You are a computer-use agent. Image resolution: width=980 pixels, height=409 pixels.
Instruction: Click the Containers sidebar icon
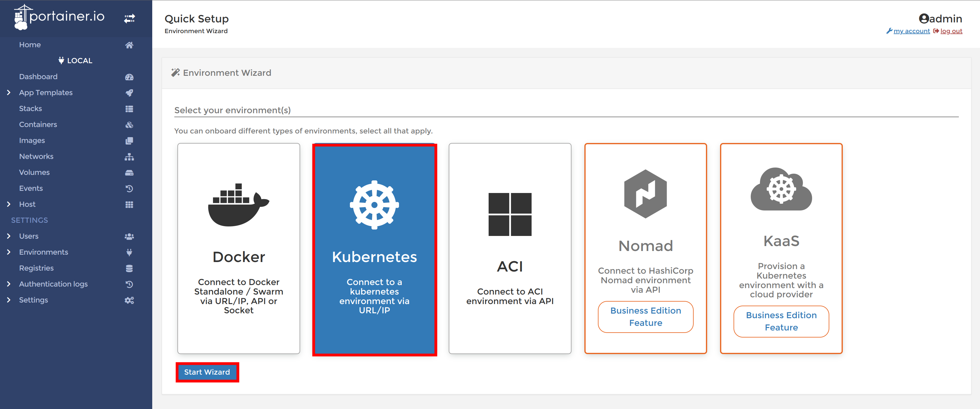[129, 124]
